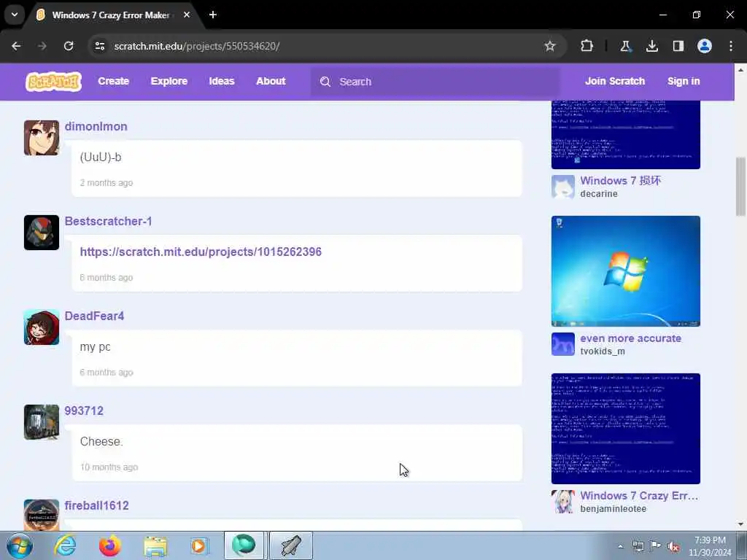Image resolution: width=747 pixels, height=560 pixels.
Task: Click 993712's avatar
Action: click(x=42, y=422)
